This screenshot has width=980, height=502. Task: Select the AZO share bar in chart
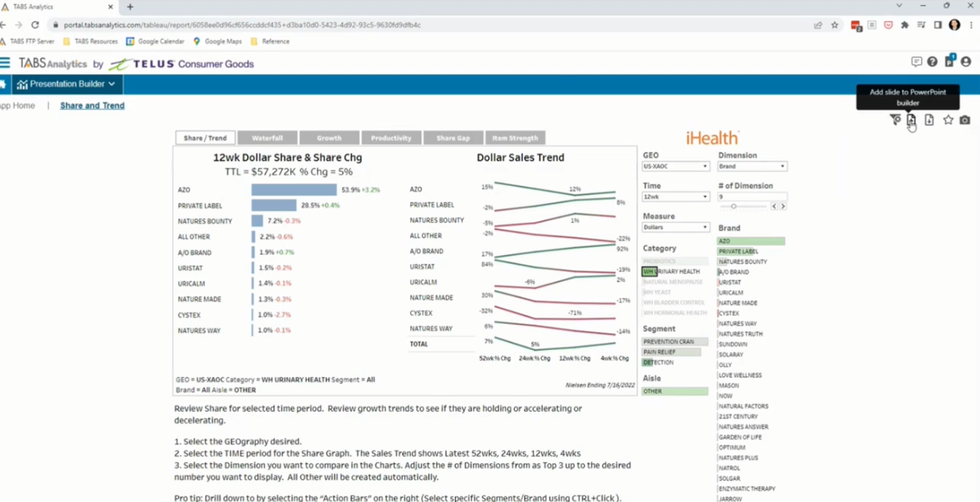pyautogui.click(x=294, y=190)
